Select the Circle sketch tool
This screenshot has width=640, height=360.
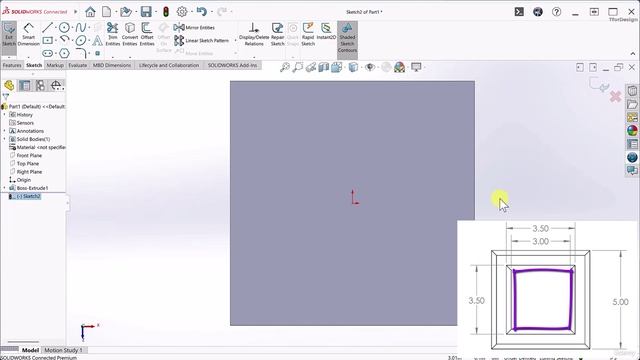point(64,27)
